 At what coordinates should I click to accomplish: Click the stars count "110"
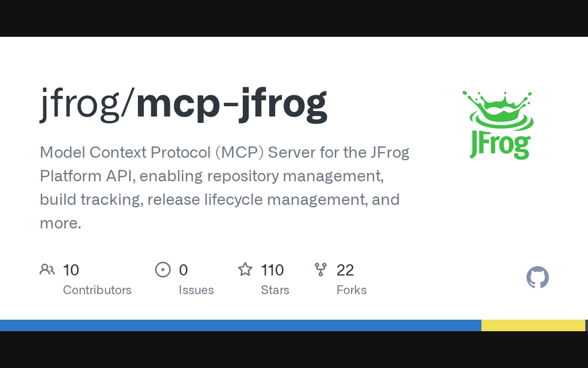point(272,270)
